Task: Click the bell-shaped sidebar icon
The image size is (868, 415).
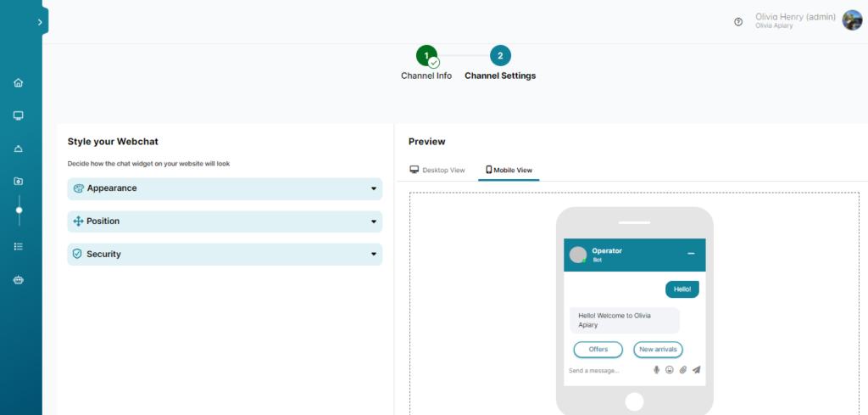Action: [x=19, y=149]
